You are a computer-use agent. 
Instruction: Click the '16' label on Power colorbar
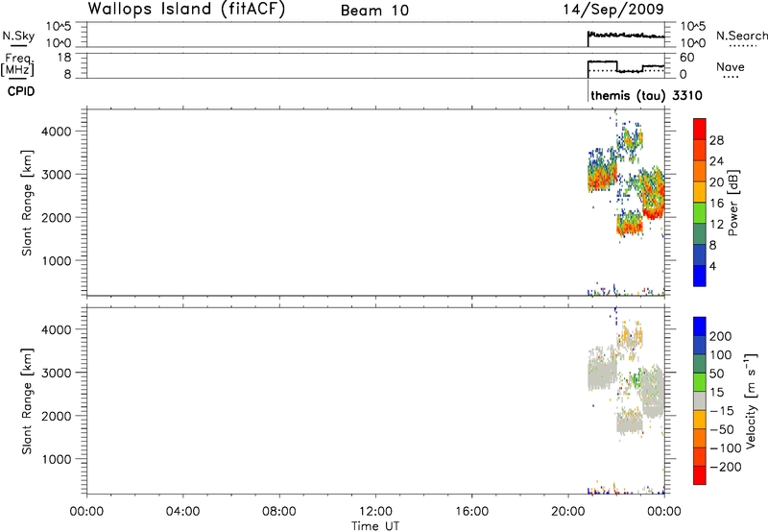pos(716,204)
